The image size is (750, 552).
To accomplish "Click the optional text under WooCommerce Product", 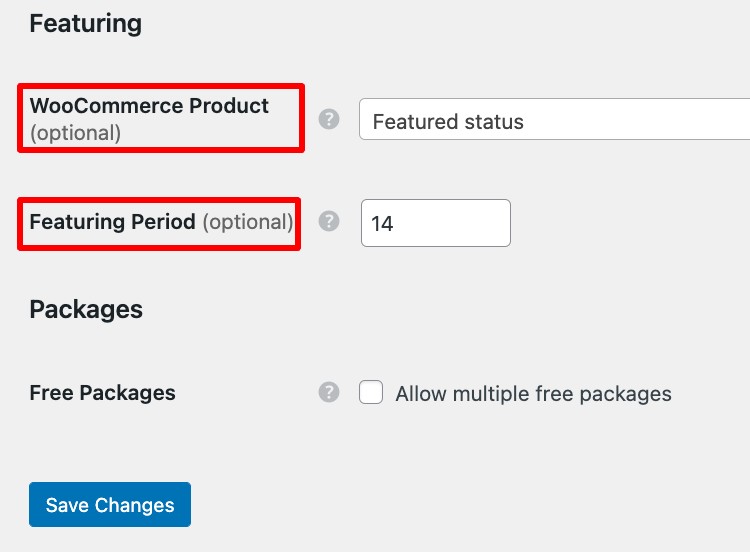I will click(75, 133).
